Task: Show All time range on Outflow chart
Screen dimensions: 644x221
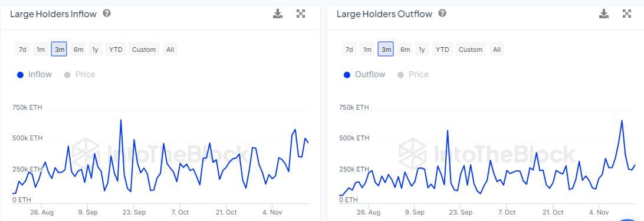Action: pos(497,50)
